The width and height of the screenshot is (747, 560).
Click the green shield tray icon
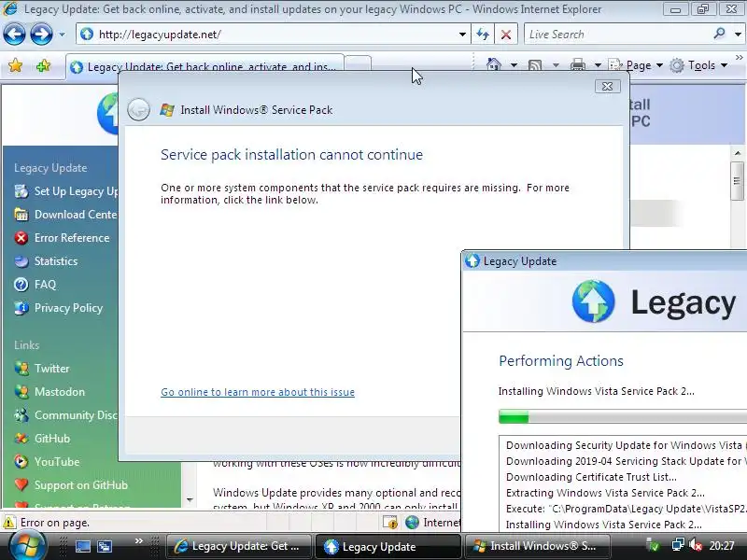click(654, 546)
